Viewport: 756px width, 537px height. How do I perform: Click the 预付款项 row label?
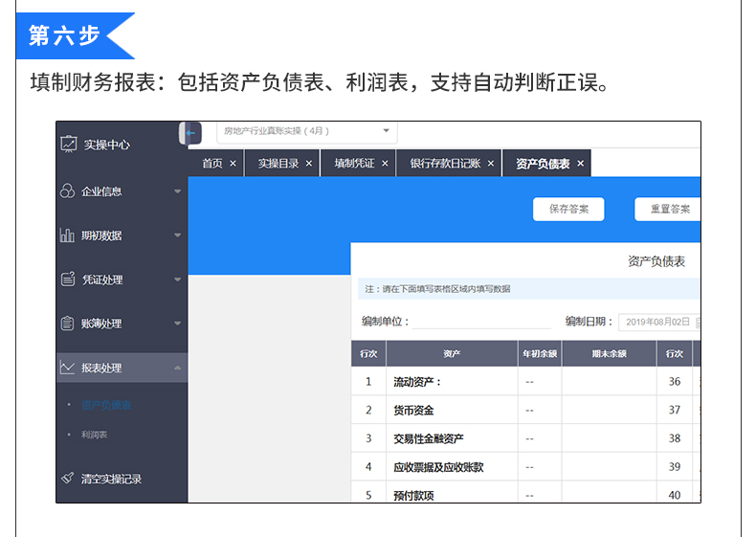[x=413, y=496]
